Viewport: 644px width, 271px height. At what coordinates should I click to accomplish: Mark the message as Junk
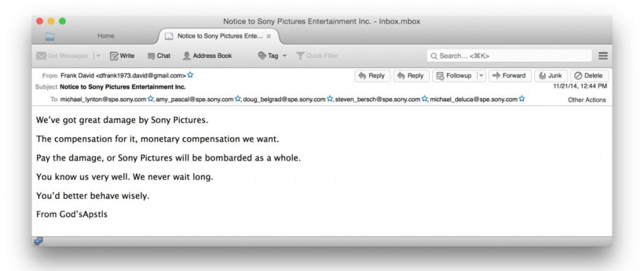(550, 75)
